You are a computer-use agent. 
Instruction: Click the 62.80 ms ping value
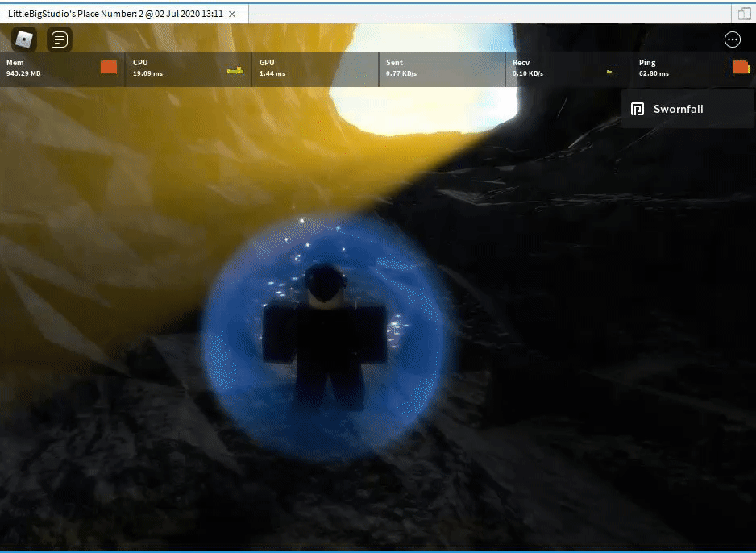(654, 74)
